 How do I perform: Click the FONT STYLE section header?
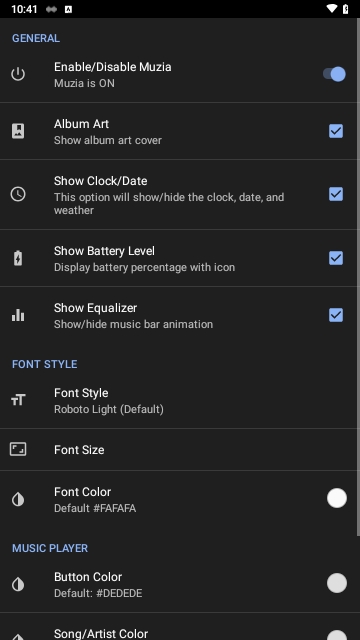pos(44,364)
